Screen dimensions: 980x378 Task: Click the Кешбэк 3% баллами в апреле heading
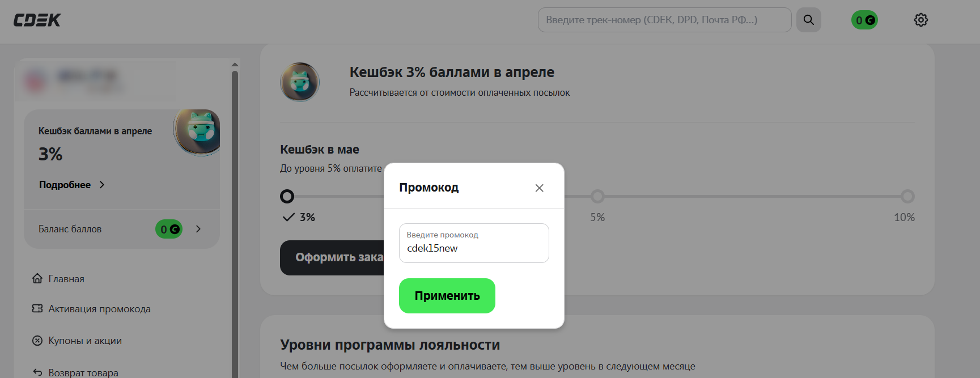452,73
